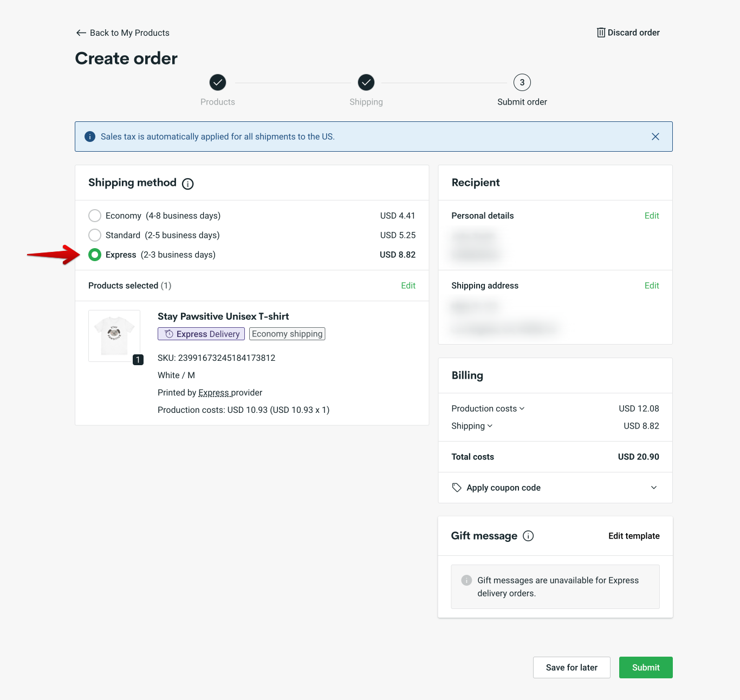Click the info icon in the sales tax banner
Viewport: 740px width, 700px height.
[x=90, y=137]
